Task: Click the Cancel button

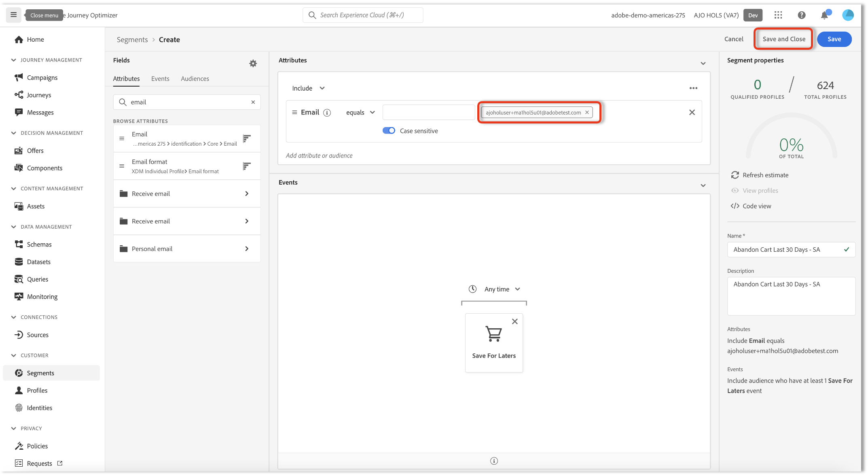Action: tap(734, 39)
